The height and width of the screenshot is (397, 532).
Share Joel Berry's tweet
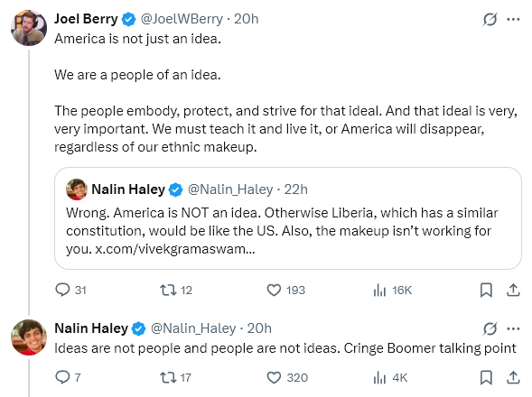click(513, 291)
